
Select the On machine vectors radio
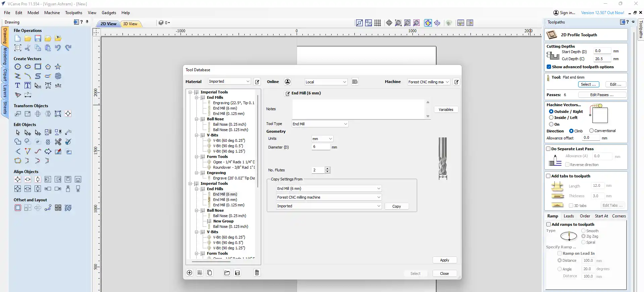pos(551,124)
